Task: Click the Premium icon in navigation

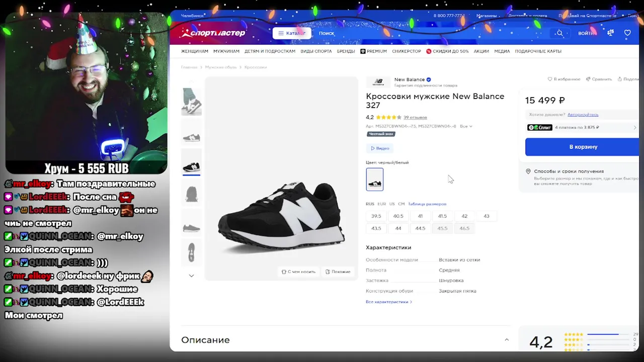Action: (x=363, y=51)
